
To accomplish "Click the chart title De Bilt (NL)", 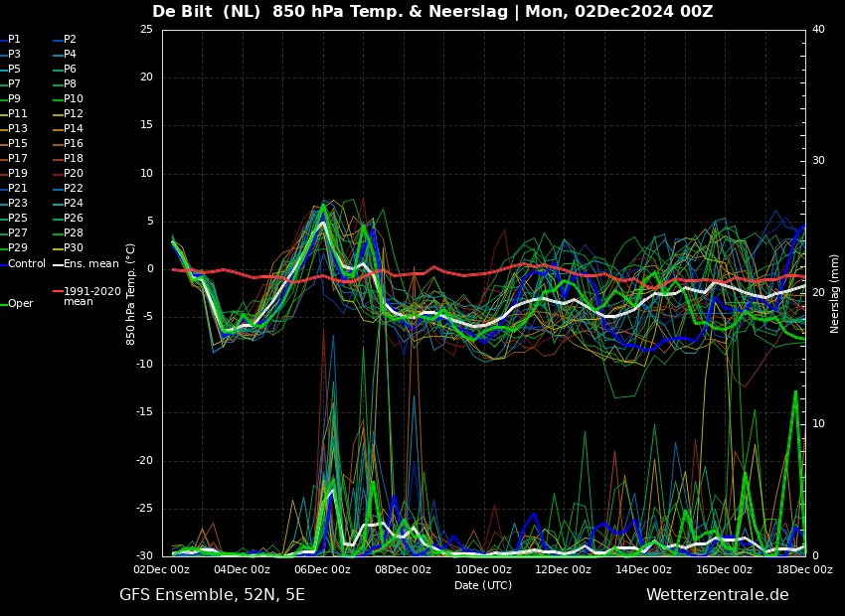I will pyautogui.click(x=207, y=11).
